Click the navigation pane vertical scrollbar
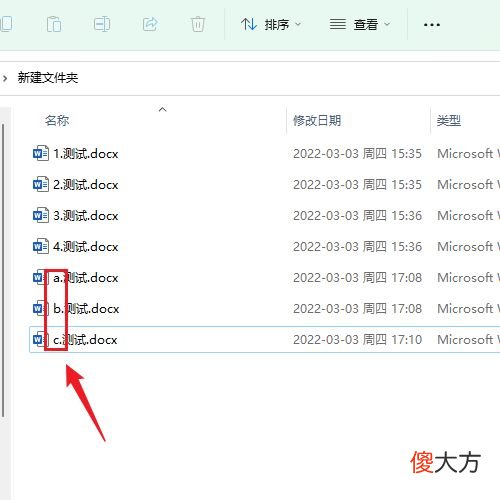The height and width of the screenshot is (500, 500). click(x=3, y=270)
